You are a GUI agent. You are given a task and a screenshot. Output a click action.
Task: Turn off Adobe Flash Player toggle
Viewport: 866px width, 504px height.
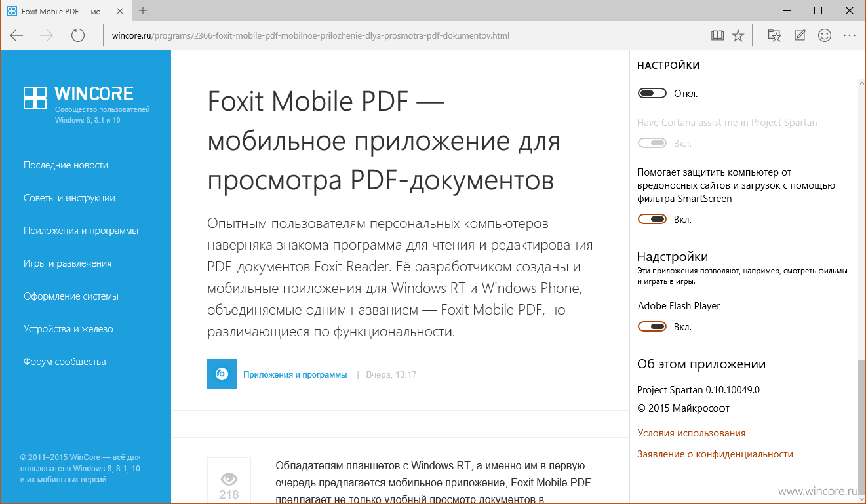click(x=652, y=327)
